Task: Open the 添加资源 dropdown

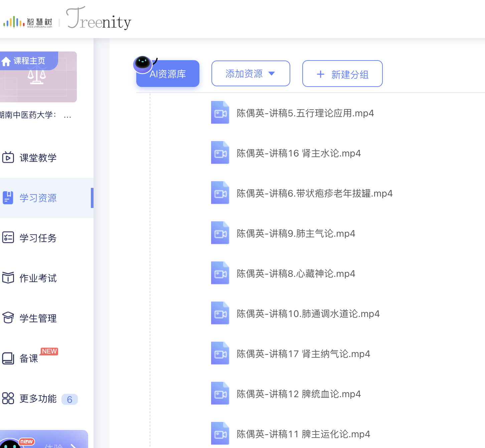Action: [251, 74]
